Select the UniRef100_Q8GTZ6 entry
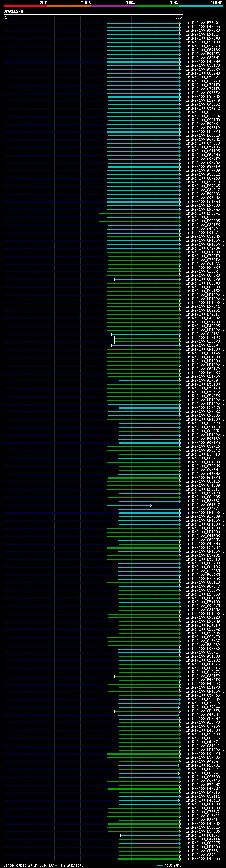The width and height of the screenshot is (226, 868). [x=203, y=225]
